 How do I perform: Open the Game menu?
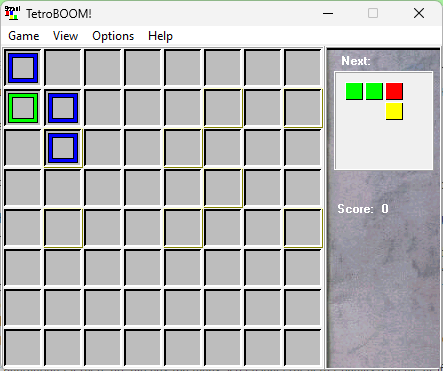click(24, 36)
